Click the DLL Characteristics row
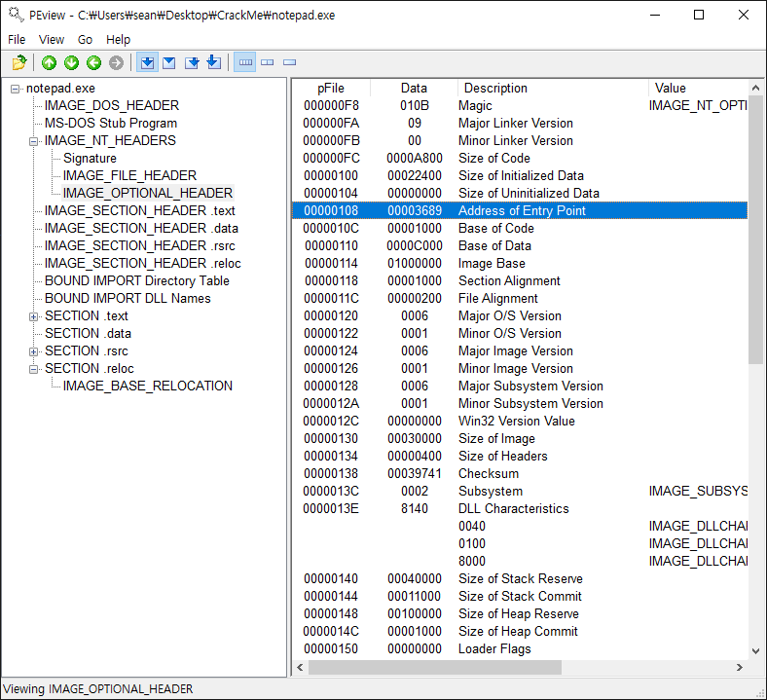Image resolution: width=767 pixels, height=700 pixels. (x=520, y=509)
